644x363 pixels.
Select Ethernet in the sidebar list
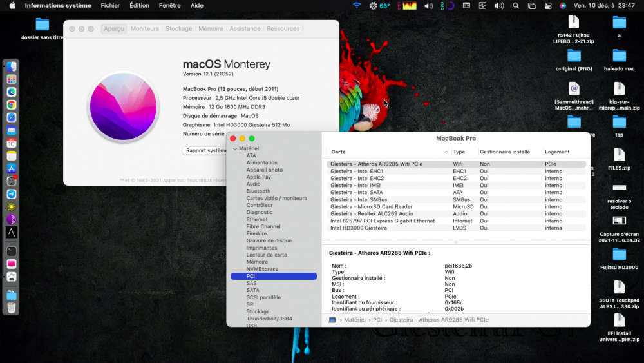[x=257, y=219]
